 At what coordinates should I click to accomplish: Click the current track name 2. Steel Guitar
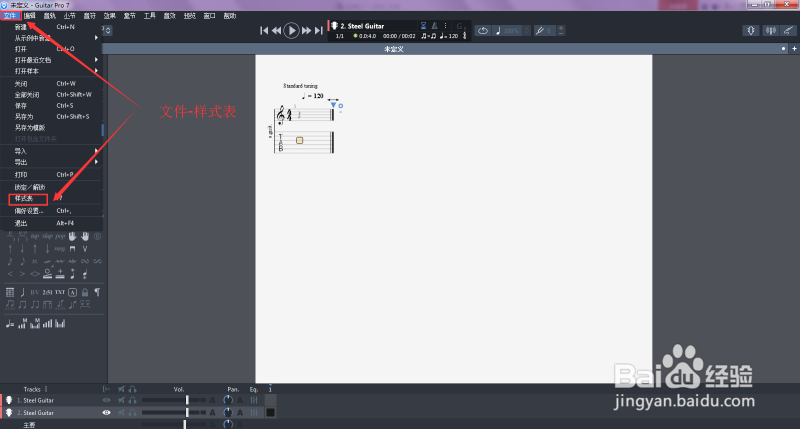(362, 26)
